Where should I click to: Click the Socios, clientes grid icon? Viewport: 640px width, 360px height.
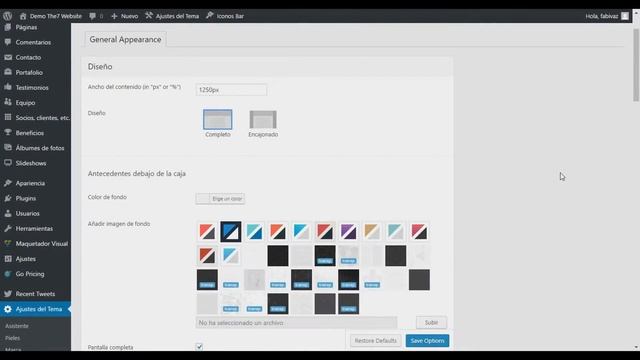pyautogui.click(x=8, y=118)
